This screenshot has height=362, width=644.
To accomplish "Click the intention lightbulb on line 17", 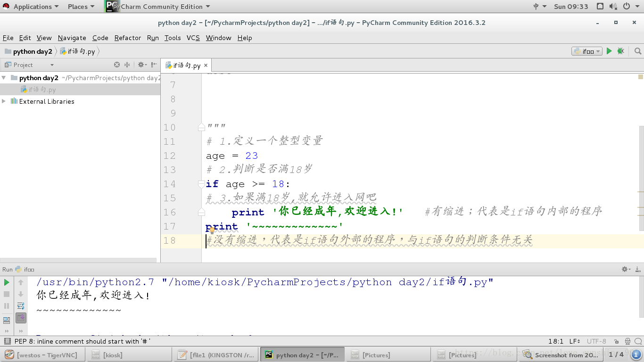I will (x=212, y=230).
